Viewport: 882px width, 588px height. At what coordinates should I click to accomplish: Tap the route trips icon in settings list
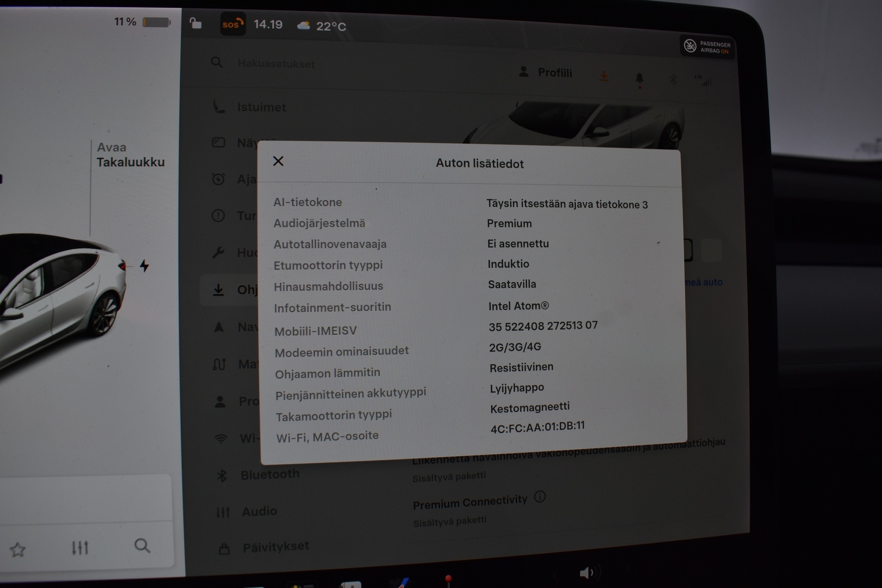pos(219,364)
